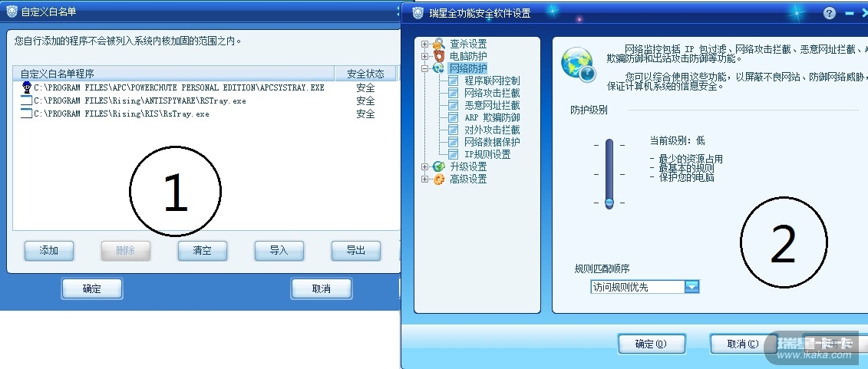Expand the 高级设置 tree node
868x369 pixels.
(x=424, y=179)
